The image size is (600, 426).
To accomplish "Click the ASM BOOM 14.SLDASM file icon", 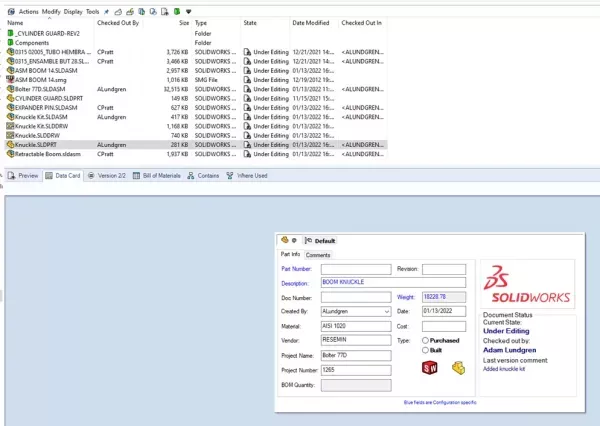I will pos(11,70).
